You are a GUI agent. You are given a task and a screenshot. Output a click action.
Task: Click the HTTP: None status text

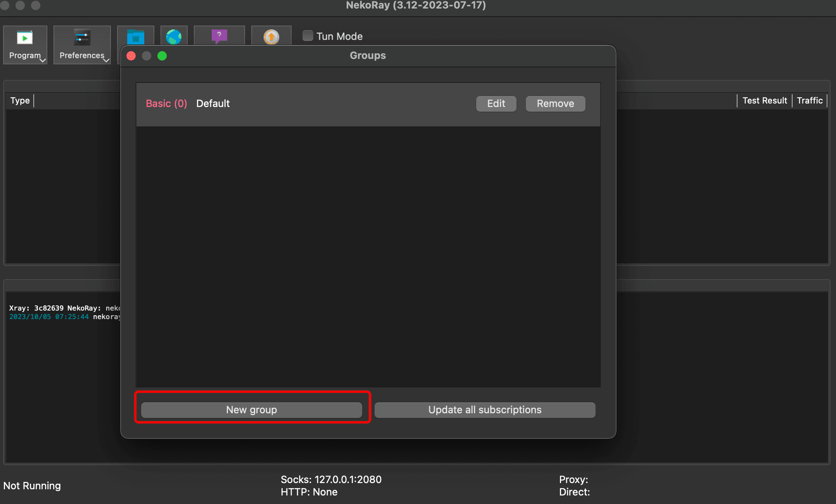pos(309,492)
